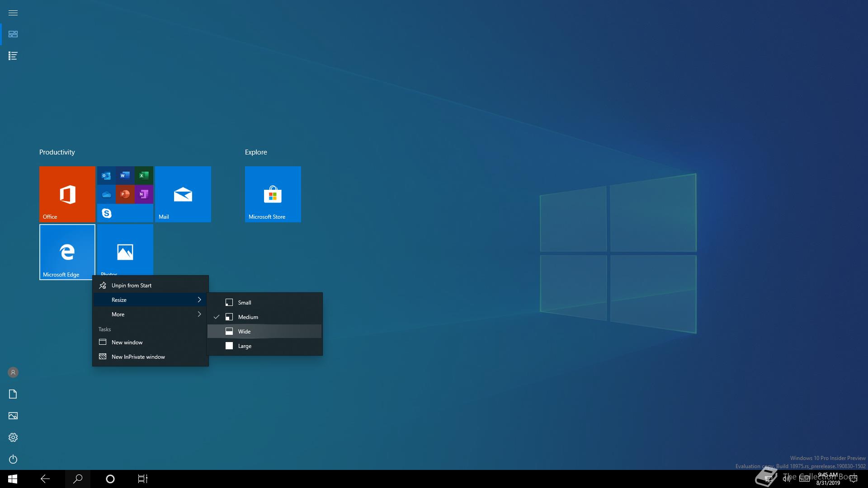The height and width of the screenshot is (488, 868).
Task: Open user account icon in Start sidebar
Action: coord(13,372)
